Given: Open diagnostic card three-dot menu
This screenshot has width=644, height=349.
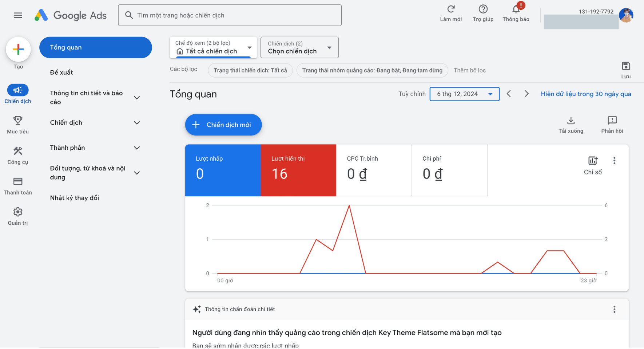Looking at the screenshot, I should coord(615,309).
